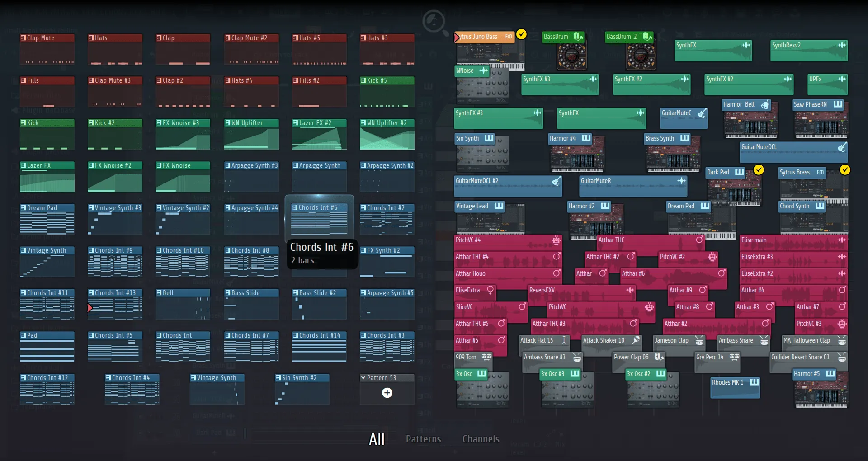Click the bongo icon on 909 Tom channel
Image resolution: width=868 pixels, height=461 pixels.
point(486,357)
